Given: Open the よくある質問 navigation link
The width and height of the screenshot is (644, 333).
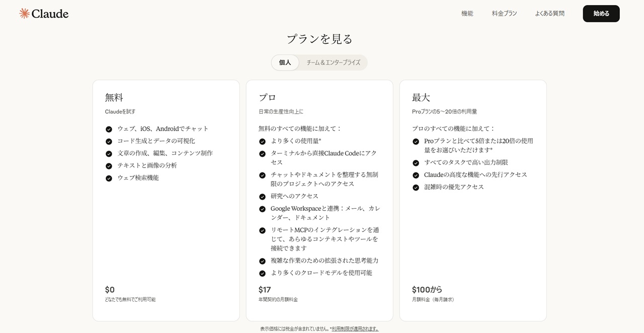Looking at the screenshot, I should (549, 14).
